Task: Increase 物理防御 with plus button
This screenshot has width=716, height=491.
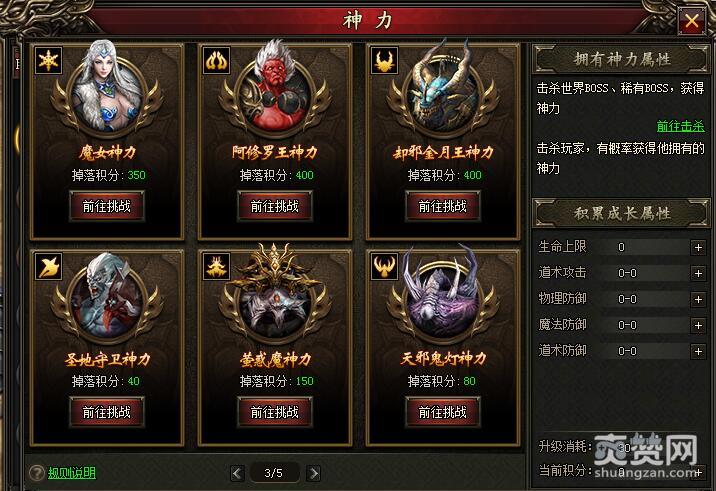Action: coord(698,299)
